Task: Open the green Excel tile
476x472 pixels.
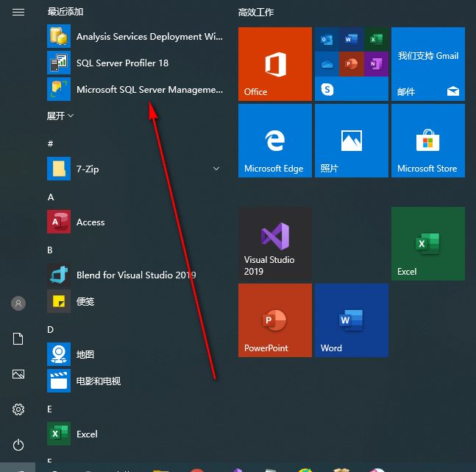Action: (x=428, y=244)
